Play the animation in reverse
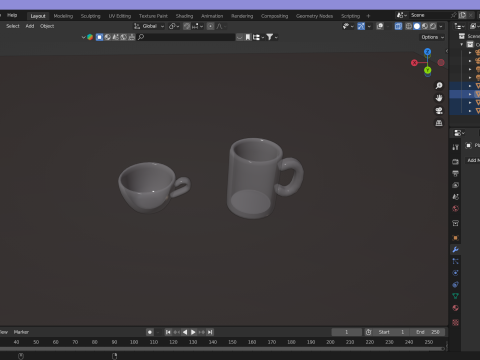 point(185,332)
